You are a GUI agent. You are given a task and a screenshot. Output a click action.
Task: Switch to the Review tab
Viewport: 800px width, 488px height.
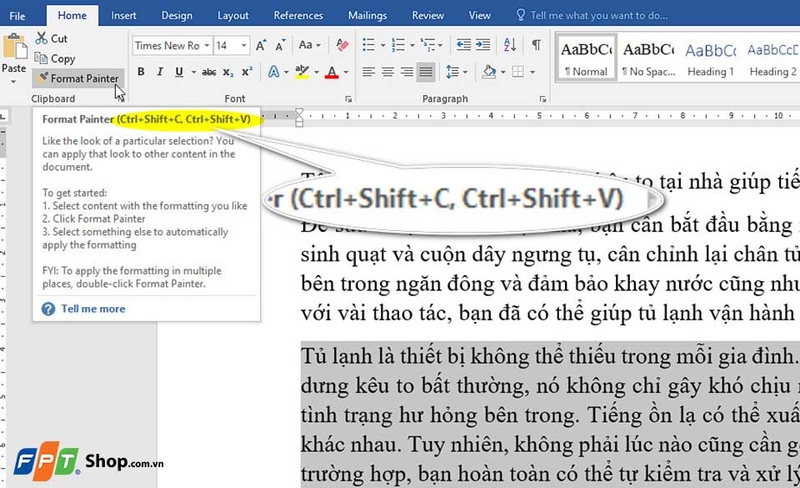click(428, 15)
